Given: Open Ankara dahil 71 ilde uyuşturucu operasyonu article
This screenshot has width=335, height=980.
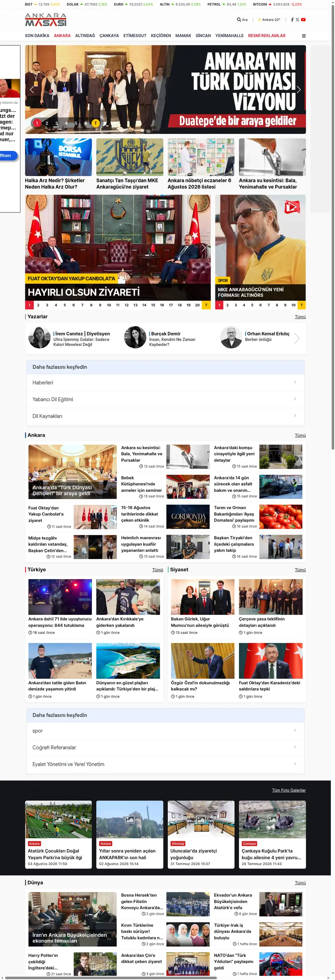Looking at the screenshot, I should coord(60,608).
